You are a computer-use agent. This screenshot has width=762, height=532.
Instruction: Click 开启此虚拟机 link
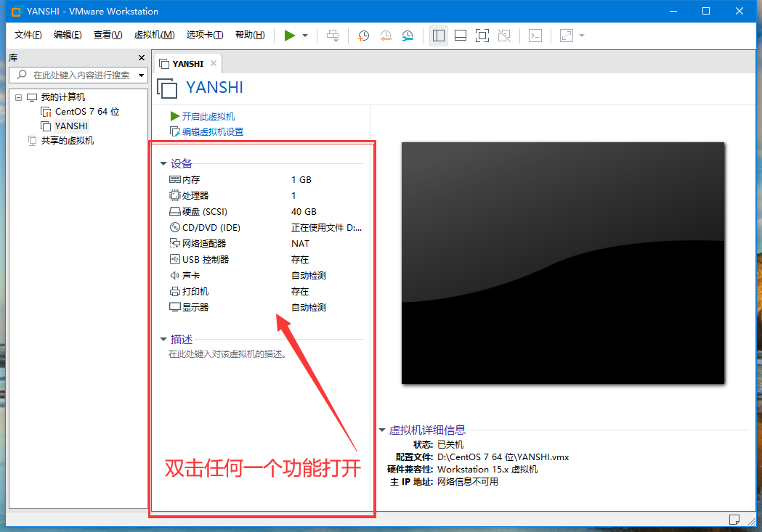tap(208, 116)
